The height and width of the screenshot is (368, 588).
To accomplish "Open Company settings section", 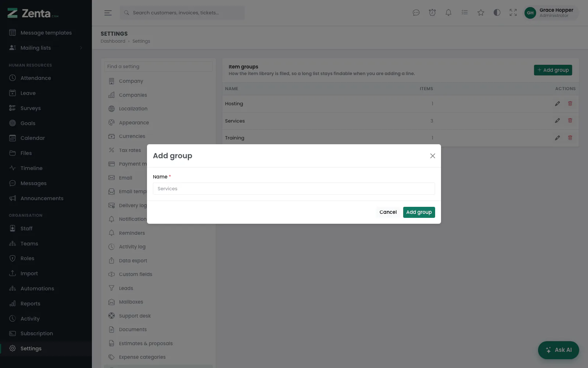I will [158, 81].
